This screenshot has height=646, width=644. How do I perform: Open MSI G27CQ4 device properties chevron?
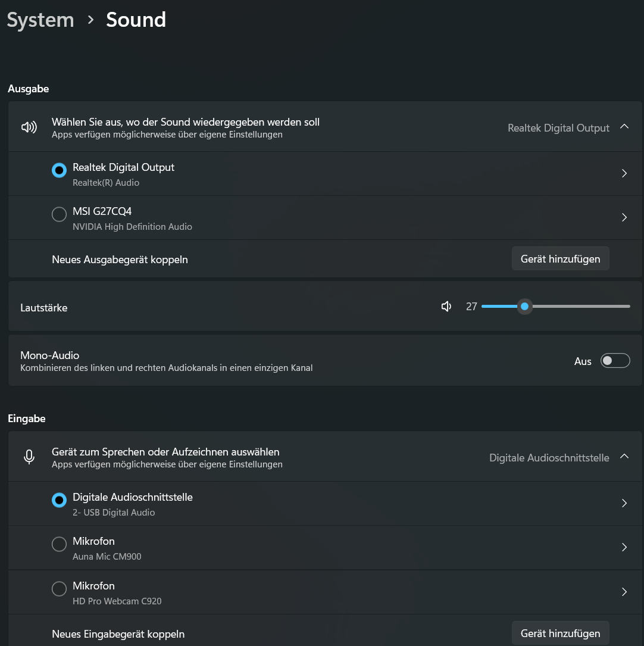coord(624,218)
